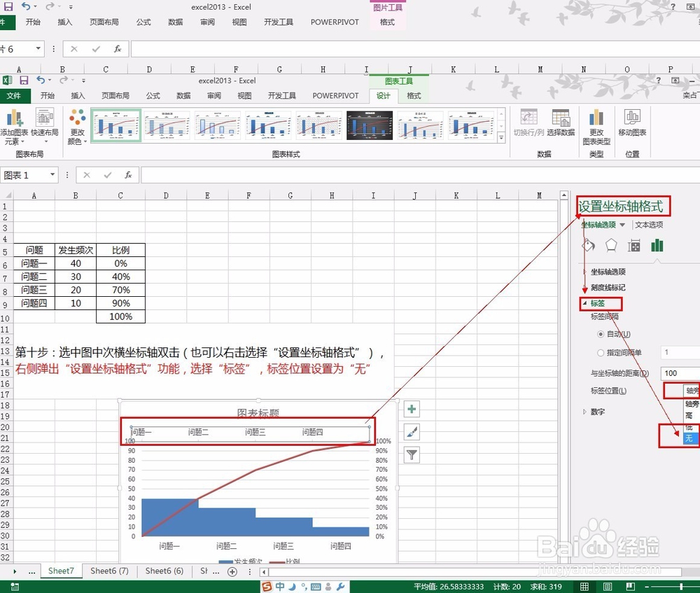700x593 pixels.
Task: Click vertical scrollbar up arrow
Action: click(563, 195)
